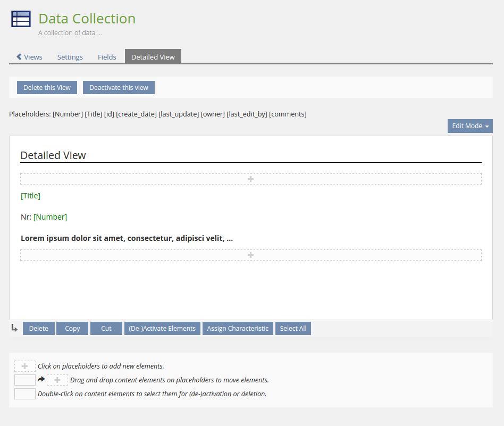Click the [Title] placeholder element
Viewport: 504px width, 426px height.
(31, 196)
